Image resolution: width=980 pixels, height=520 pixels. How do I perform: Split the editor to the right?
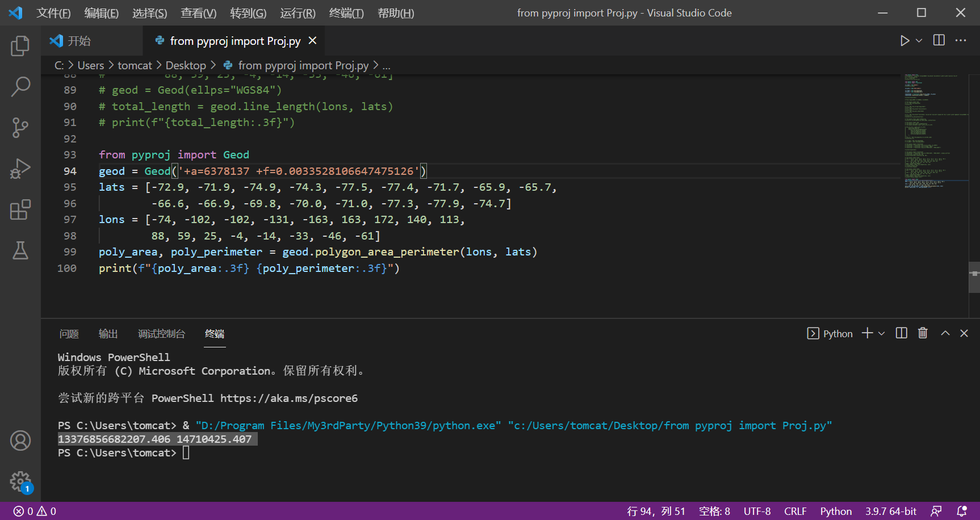click(x=939, y=40)
